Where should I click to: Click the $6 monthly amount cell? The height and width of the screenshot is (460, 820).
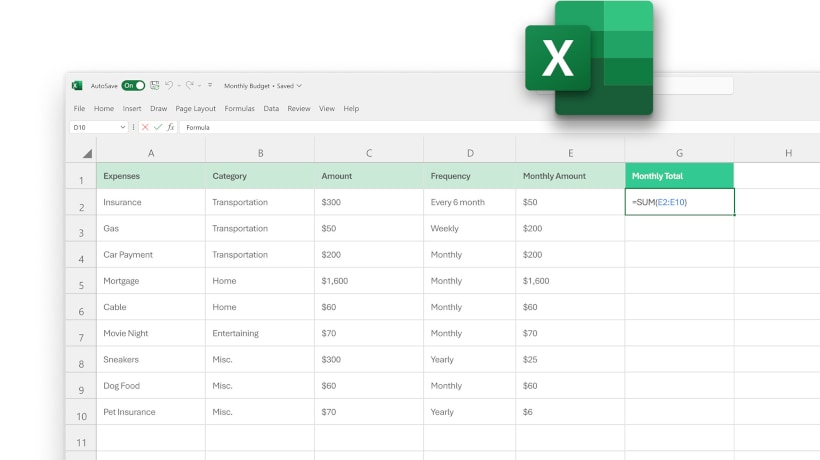click(x=570, y=412)
